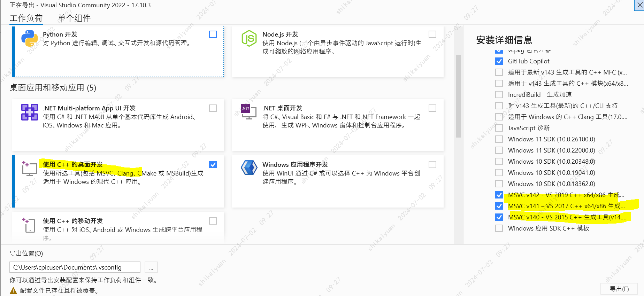Click the .NET MAUI workload icon
644x296 pixels.
[x=30, y=112]
